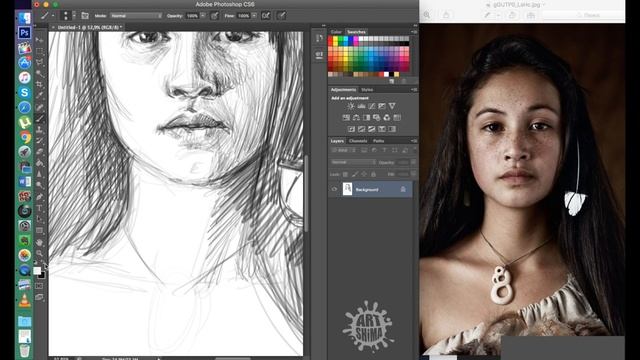Select the Lasso tool

(40, 62)
